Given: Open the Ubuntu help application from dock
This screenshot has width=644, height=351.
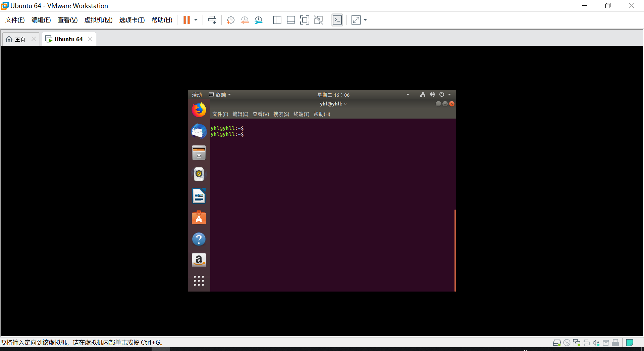Looking at the screenshot, I should tap(199, 239).
